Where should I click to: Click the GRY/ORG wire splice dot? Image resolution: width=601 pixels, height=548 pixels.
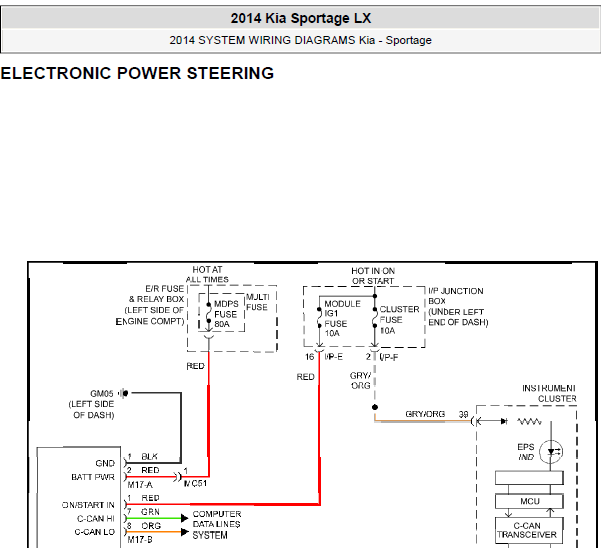(x=375, y=407)
